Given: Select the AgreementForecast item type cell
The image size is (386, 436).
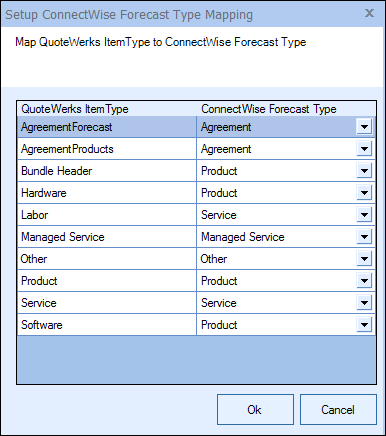Looking at the screenshot, I should click(107, 127).
